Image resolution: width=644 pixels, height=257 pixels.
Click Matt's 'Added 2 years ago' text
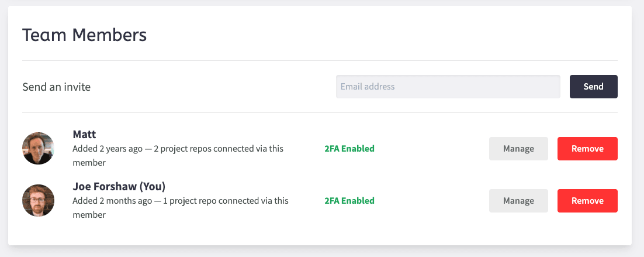(x=108, y=149)
